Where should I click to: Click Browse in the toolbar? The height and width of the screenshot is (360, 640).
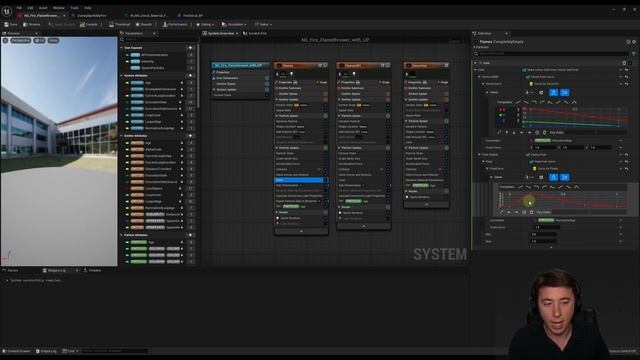coord(32,24)
